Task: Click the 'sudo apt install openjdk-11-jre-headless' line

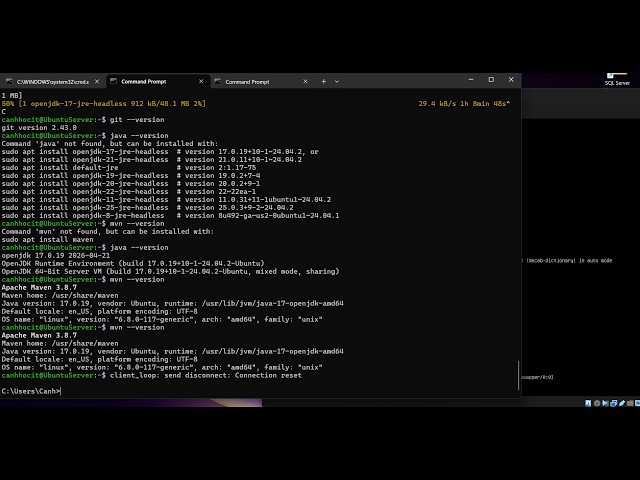Action: tap(166, 200)
